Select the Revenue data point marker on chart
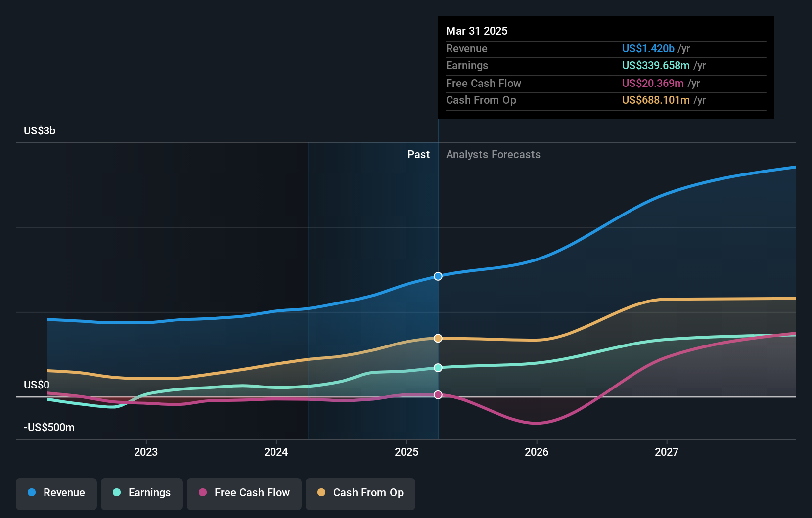Viewport: 812px width, 518px height. [x=438, y=276]
